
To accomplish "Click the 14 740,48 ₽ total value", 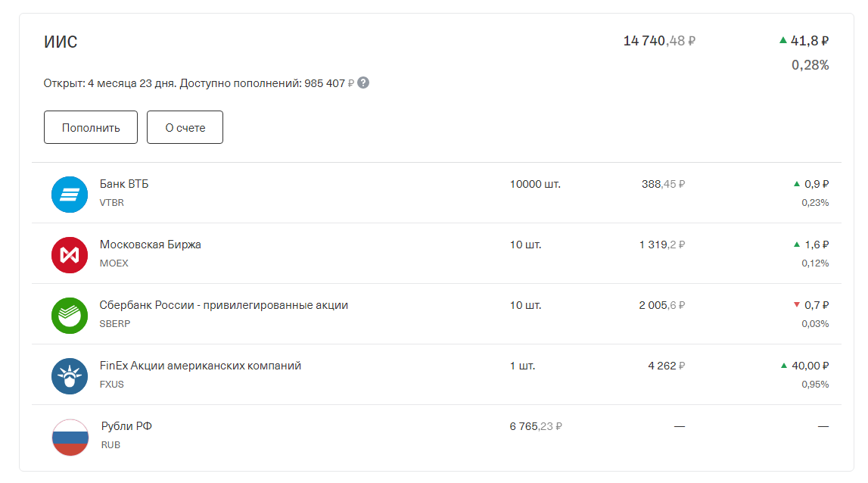I will coord(659,41).
